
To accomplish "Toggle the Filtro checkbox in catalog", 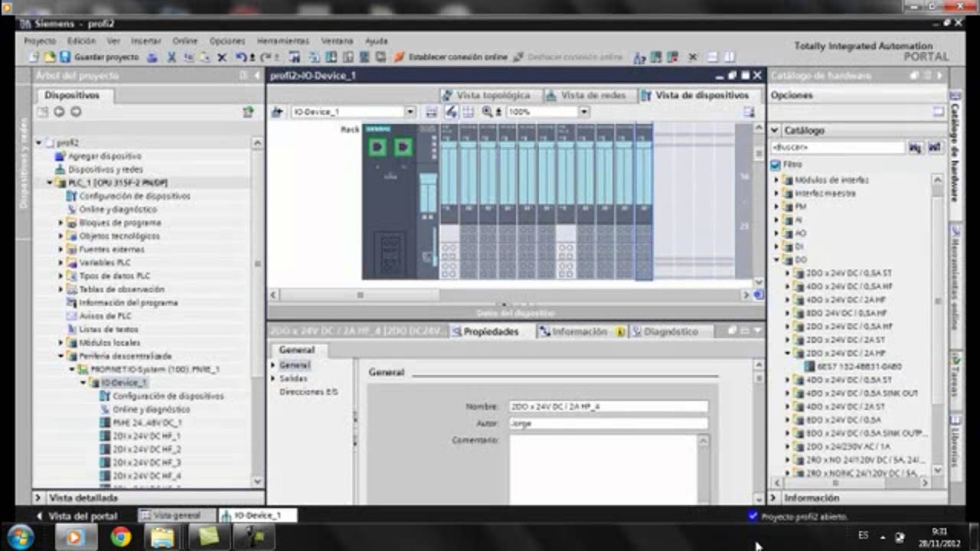I will pos(776,165).
